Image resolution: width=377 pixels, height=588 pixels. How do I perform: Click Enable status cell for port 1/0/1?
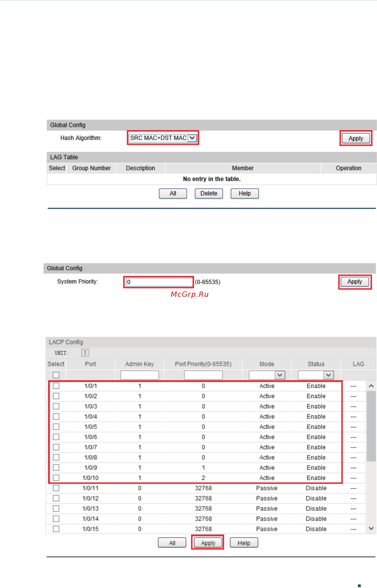pyautogui.click(x=316, y=386)
